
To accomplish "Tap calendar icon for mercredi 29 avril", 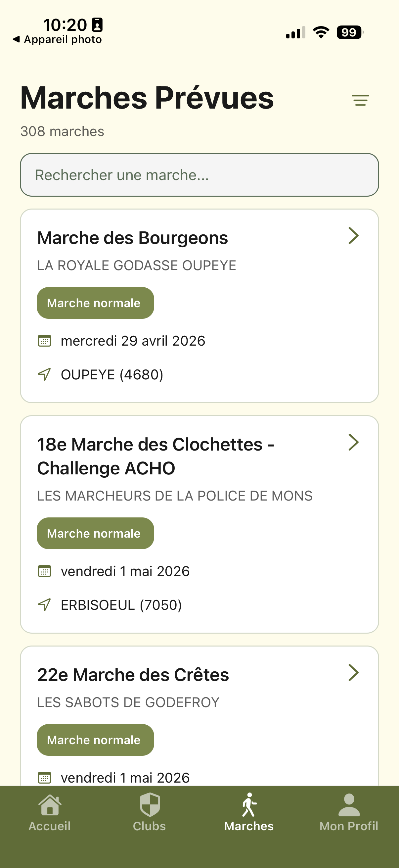I will [x=44, y=341].
